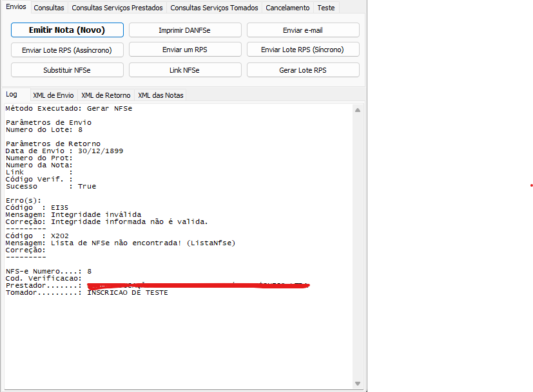Click the log scrollbar down arrow
Viewport: 533px width, 392px height.
point(358,384)
